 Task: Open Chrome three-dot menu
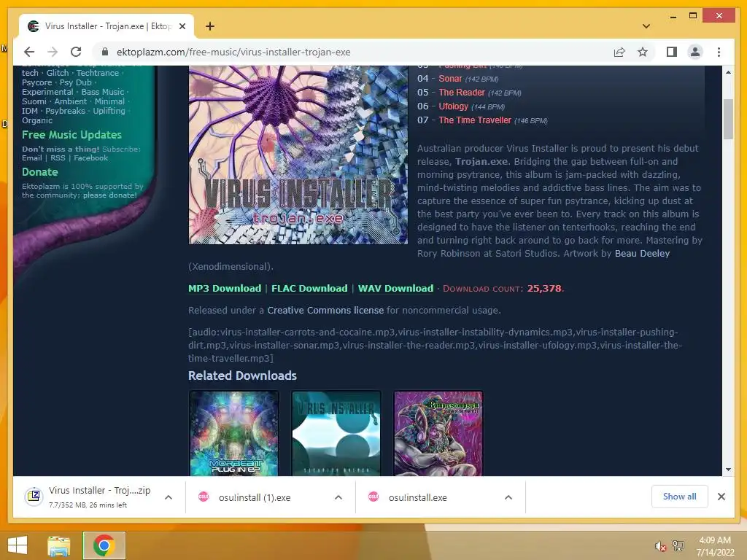point(719,52)
